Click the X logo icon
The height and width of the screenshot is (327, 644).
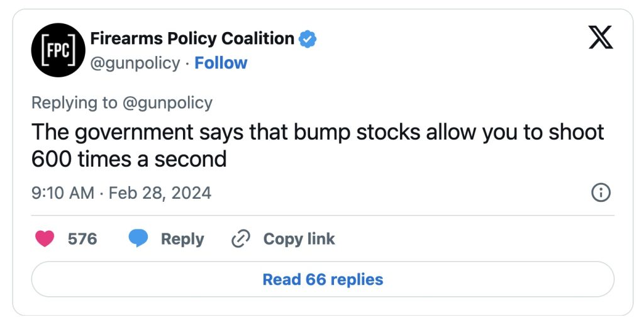click(600, 39)
